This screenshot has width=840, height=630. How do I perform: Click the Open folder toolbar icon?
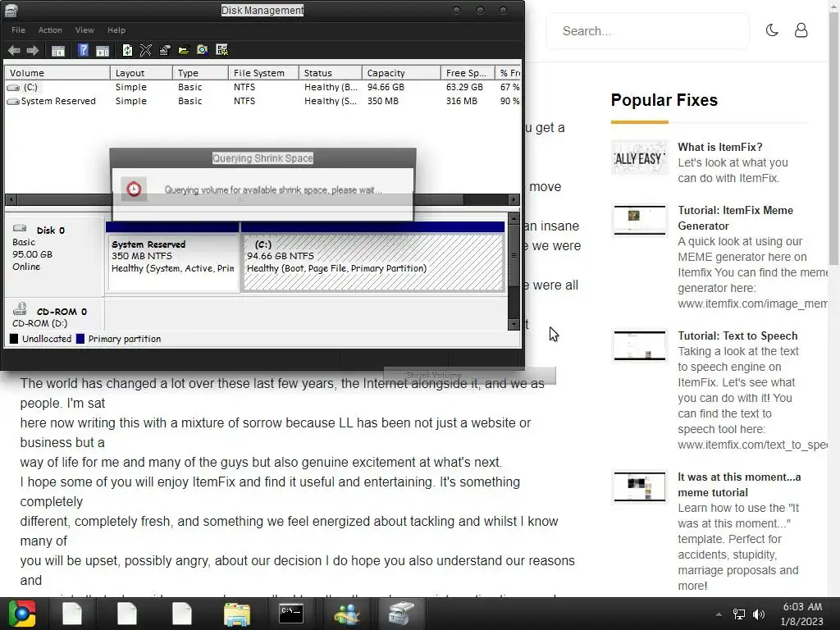(184, 50)
